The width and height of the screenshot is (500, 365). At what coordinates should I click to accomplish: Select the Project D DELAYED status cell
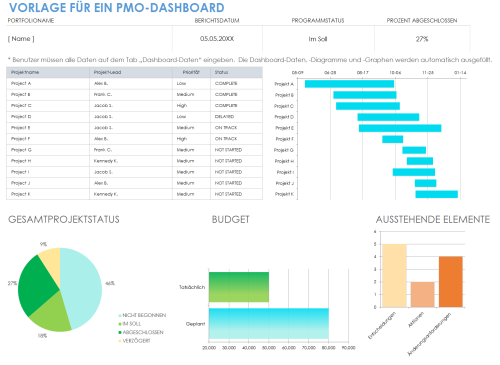pos(236,117)
